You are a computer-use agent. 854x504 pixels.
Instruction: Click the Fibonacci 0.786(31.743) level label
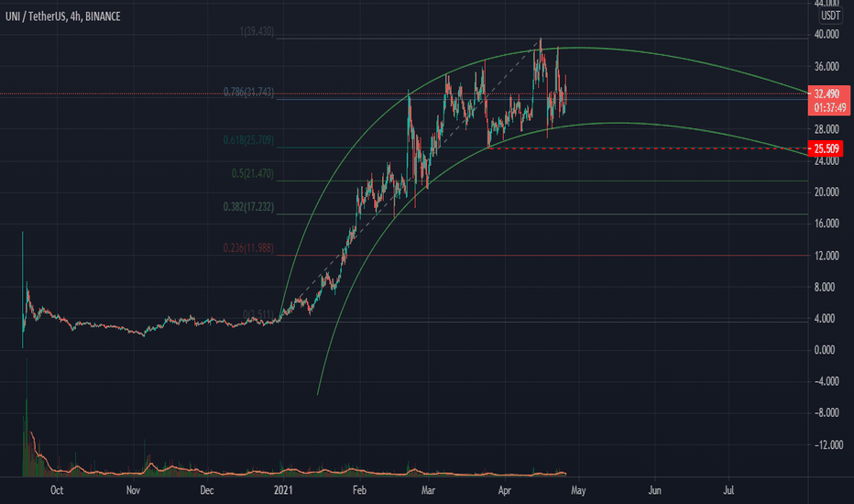point(248,92)
